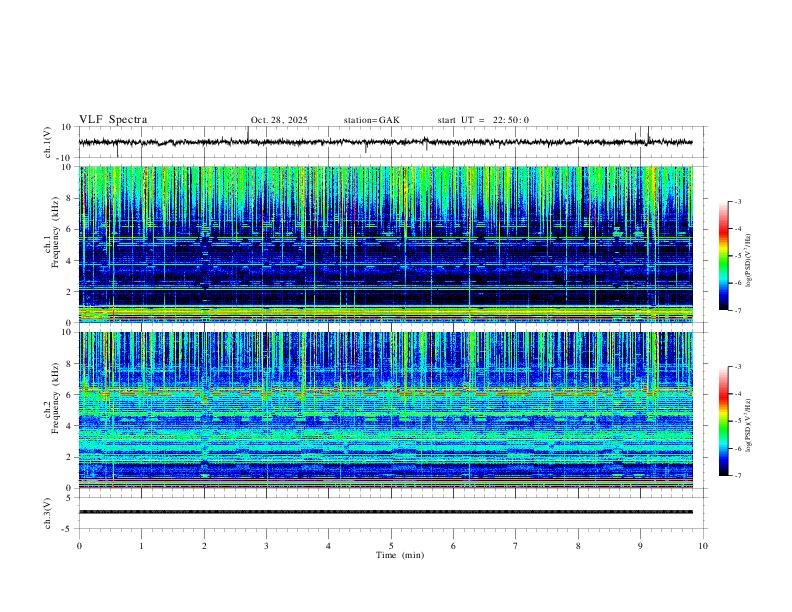The height and width of the screenshot is (612, 792).
Task: Click the time-axis tick label "3"
Action: pyautogui.click(x=266, y=546)
